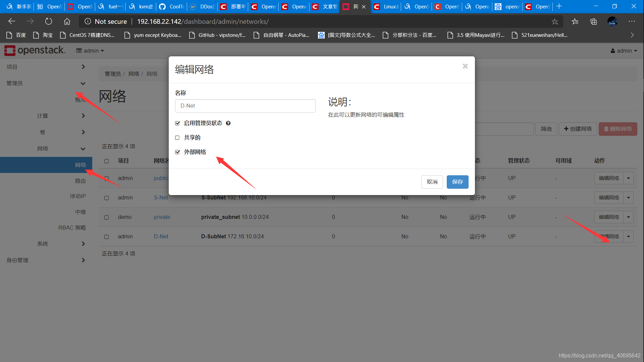644x362 pixels.
Task: Switch to the Linux browser tab
Action: click(x=386, y=7)
